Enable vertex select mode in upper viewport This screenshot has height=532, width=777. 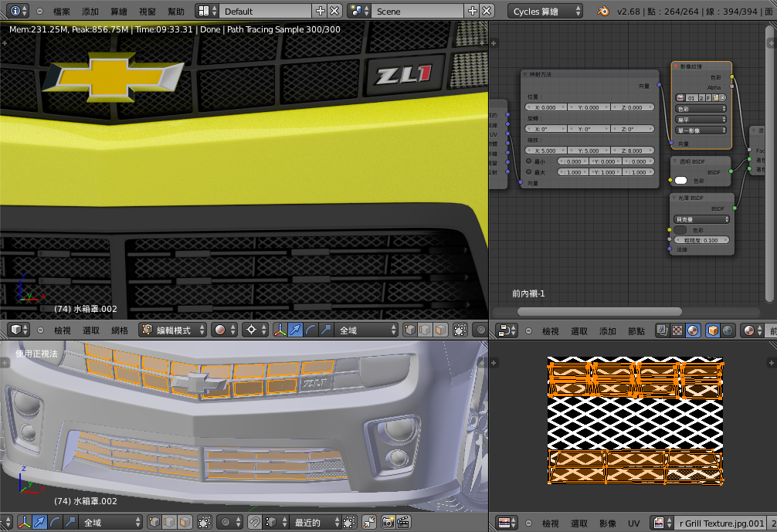[410, 330]
